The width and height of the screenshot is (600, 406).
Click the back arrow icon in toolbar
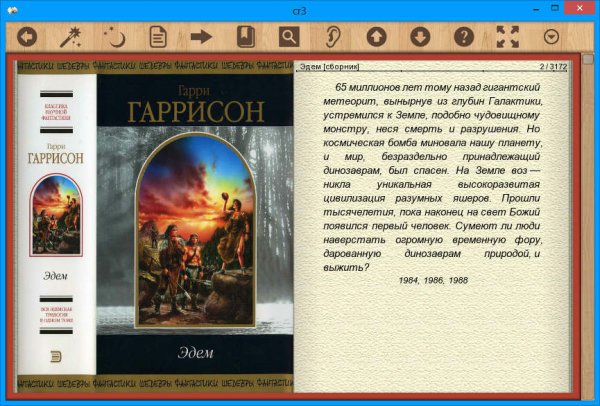(27, 37)
